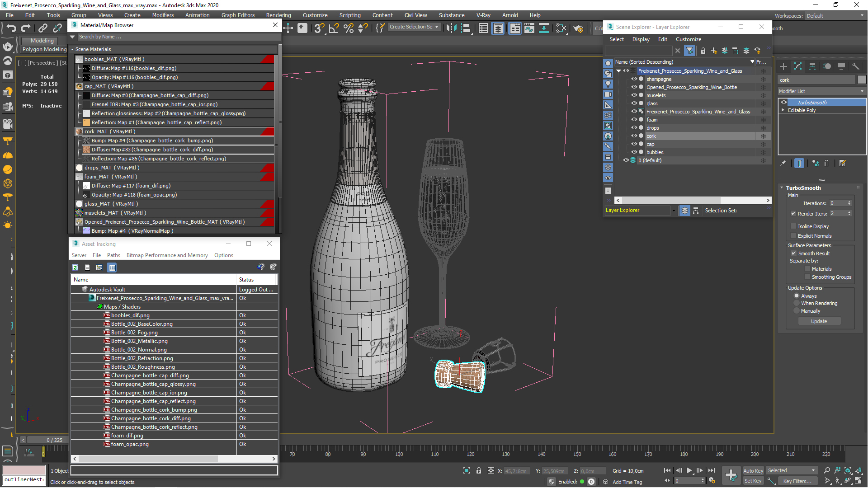Click the Select and Link chain icon
Viewport: 868px width, 488px height.
[43, 28]
